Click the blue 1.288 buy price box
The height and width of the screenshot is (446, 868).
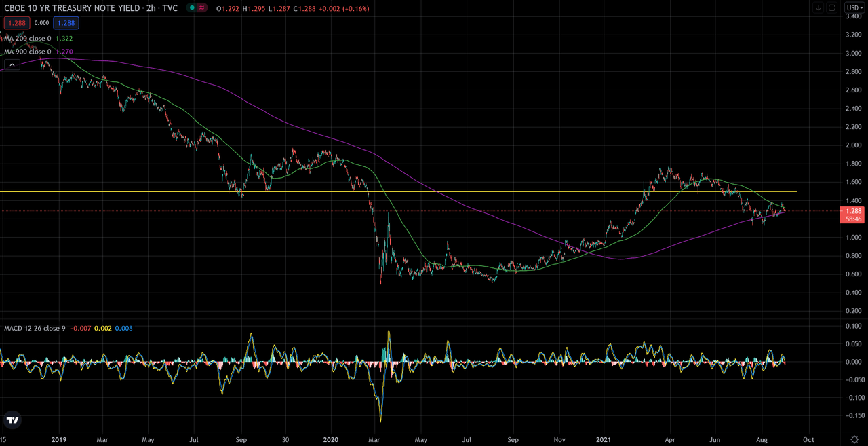tap(66, 23)
